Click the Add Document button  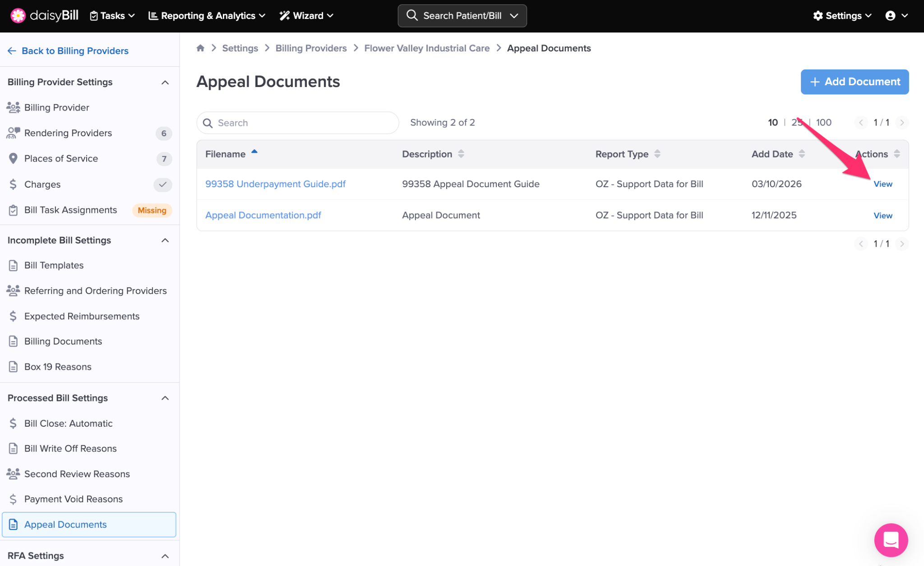click(855, 82)
